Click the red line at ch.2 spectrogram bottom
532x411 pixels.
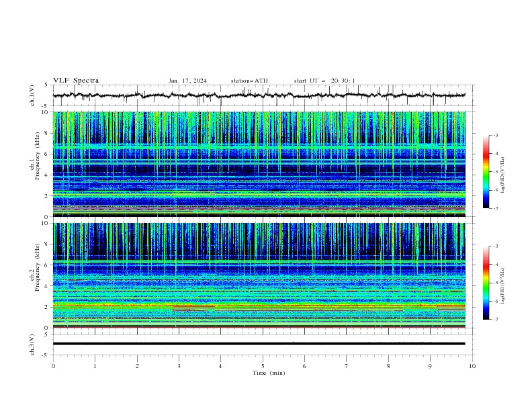coord(259,327)
